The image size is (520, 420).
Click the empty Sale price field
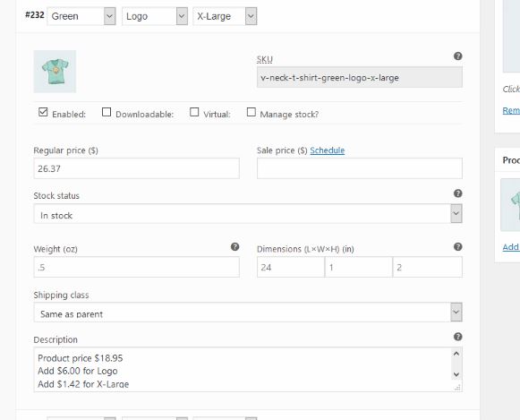tap(360, 168)
